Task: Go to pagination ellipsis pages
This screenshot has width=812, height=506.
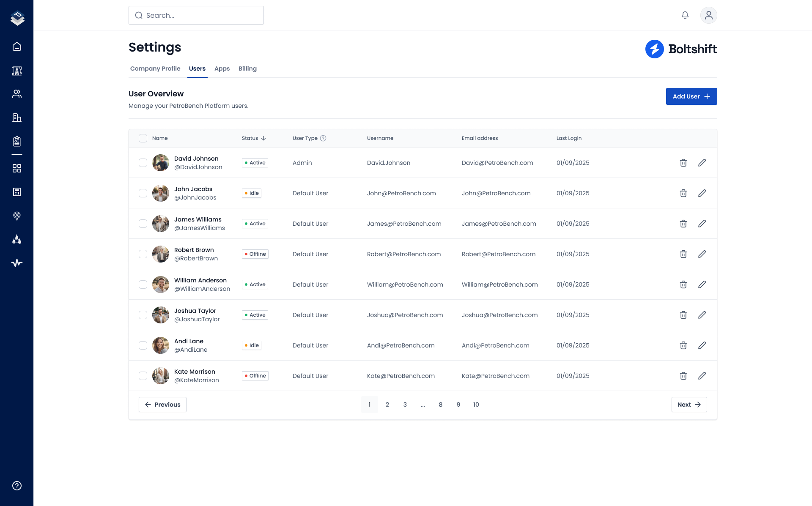Action: 422,405
